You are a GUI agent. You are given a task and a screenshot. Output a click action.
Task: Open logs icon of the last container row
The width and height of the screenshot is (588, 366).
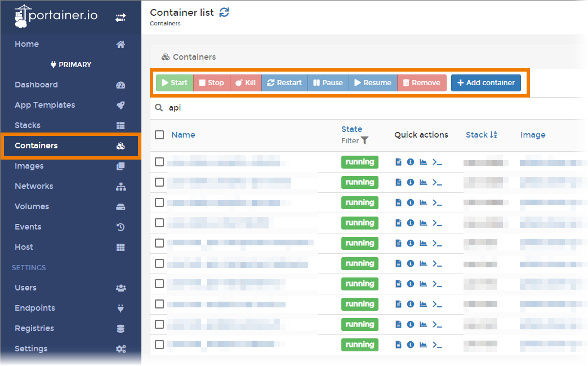pyautogui.click(x=398, y=344)
